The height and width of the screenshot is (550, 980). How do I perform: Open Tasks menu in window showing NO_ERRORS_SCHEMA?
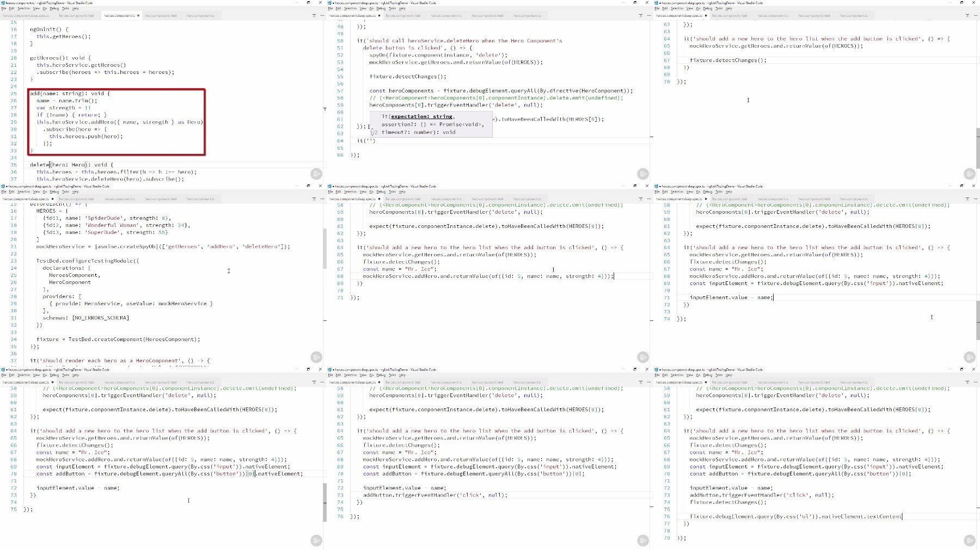coord(65,192)
